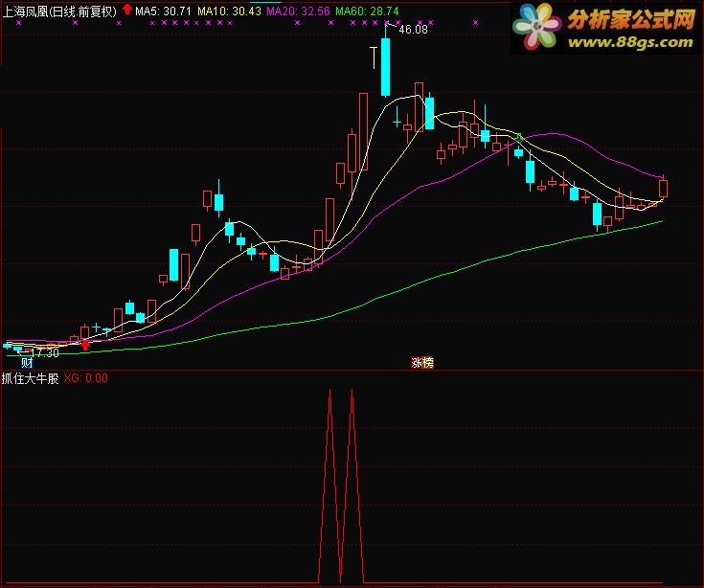Click the last red candlestick on the right
The image size is (704, 588).
pyautogui.click(x=663, y=189)
